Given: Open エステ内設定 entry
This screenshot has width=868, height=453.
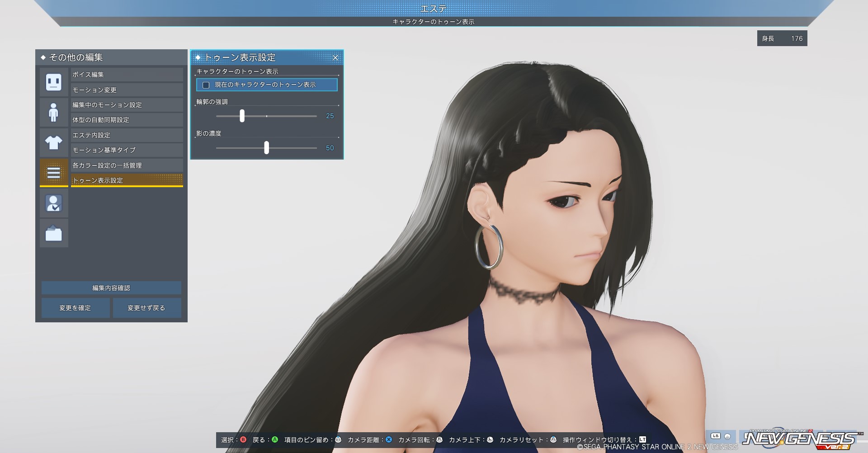Looking at the screenshot, I should tap(127, 135).
